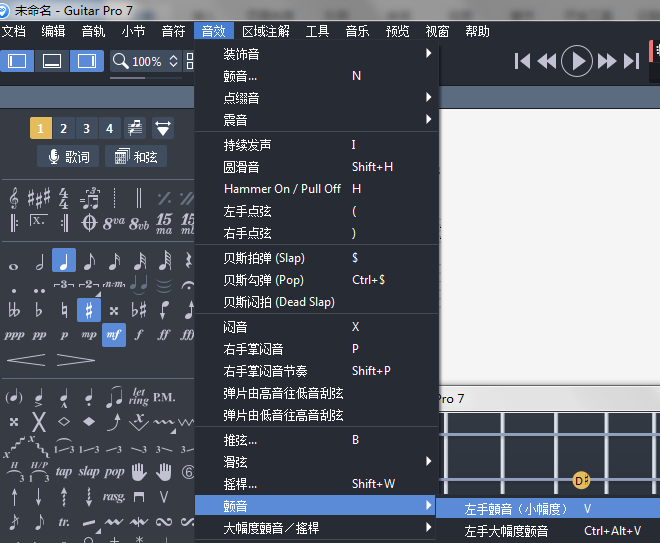Click the crescendo hairpin icon
The image size is (660, 543).
[x=26, y=359]
